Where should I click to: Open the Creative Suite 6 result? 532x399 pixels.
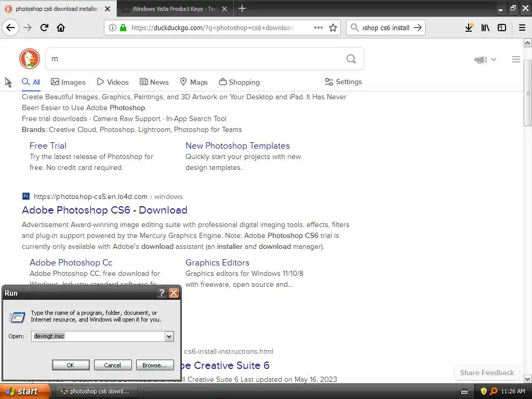(225, 365)
